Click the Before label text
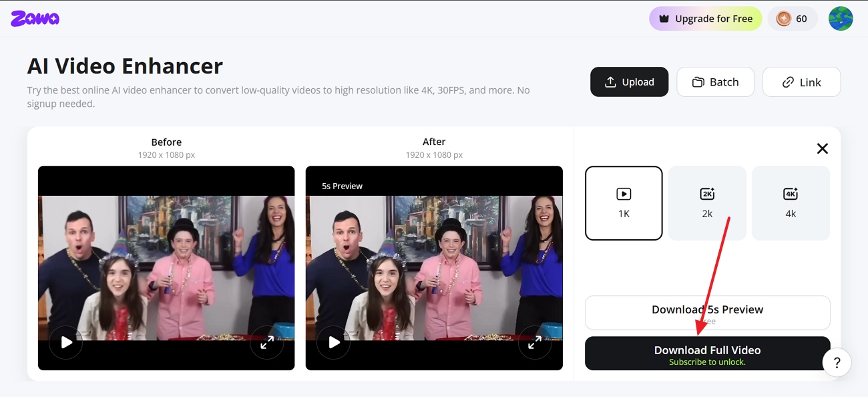 pyautogui.click(x=166, y=142)
